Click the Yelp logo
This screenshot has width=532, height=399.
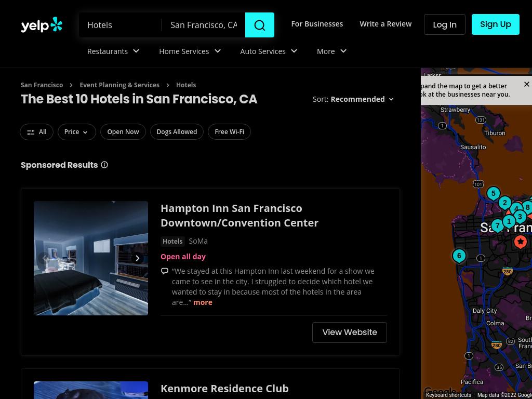click(x=42, y=25)
